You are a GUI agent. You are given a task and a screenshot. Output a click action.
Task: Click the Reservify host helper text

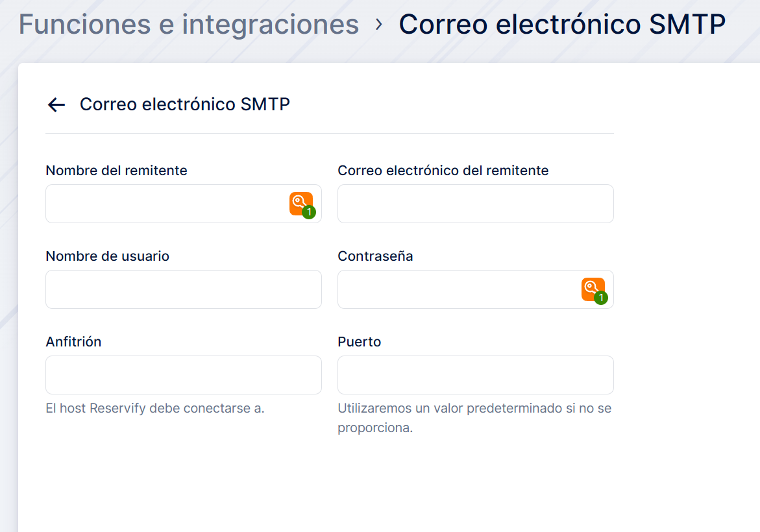pos(154,409)
